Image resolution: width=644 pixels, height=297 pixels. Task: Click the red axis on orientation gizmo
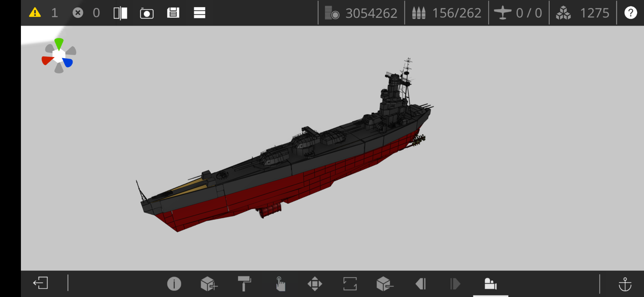pyautogui.click(x=48, y=60)
